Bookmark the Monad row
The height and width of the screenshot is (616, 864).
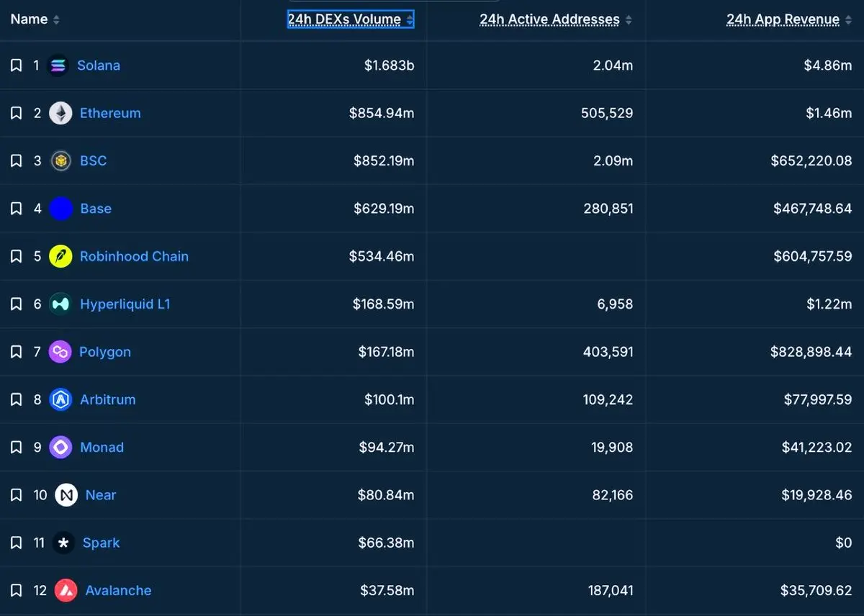point(16,448)
